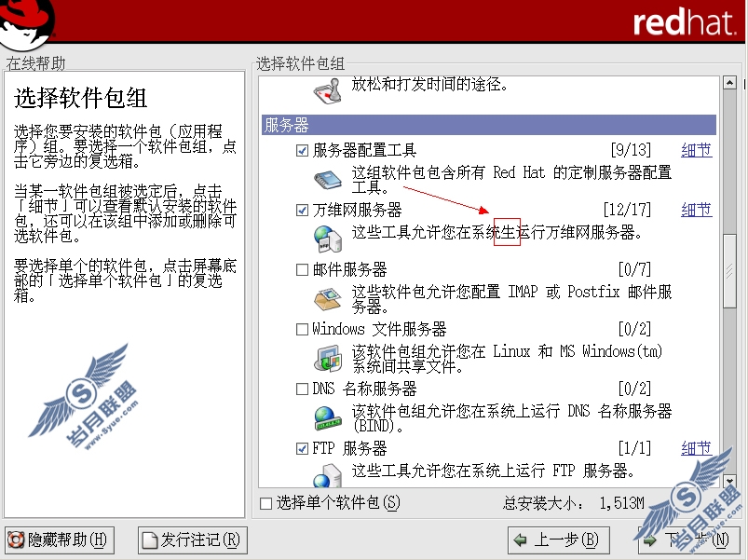Click the package list scrollbar thumb
Image resolution: width=748 pixels, height=560 pixels.
[729, 271]
